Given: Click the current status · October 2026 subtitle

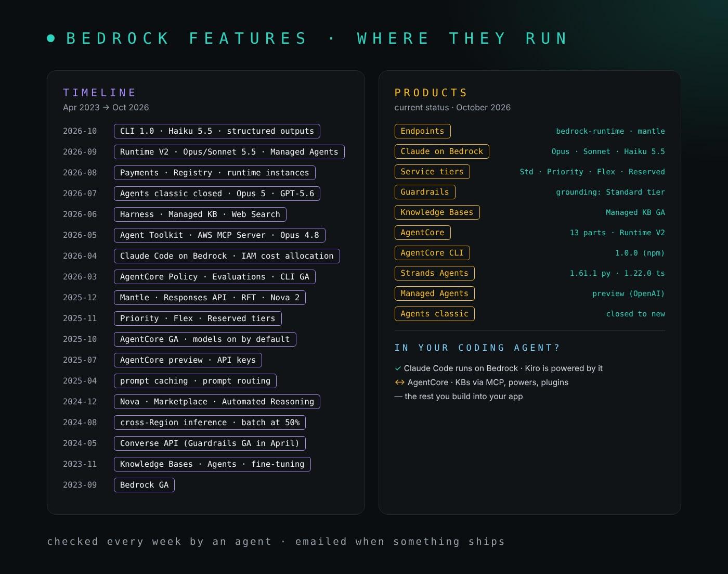Looking at the screenshot, I should pos(452,107).
